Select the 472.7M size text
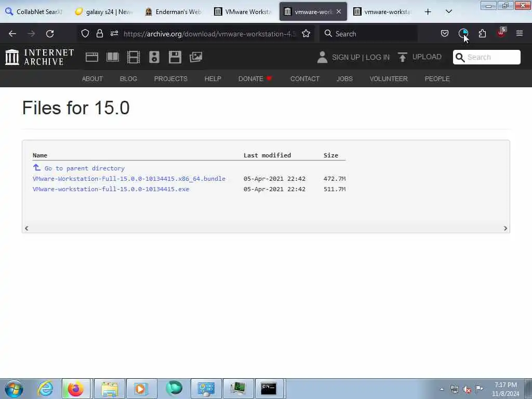This screenshot has width=532, height=399. [x=335, y=179]
